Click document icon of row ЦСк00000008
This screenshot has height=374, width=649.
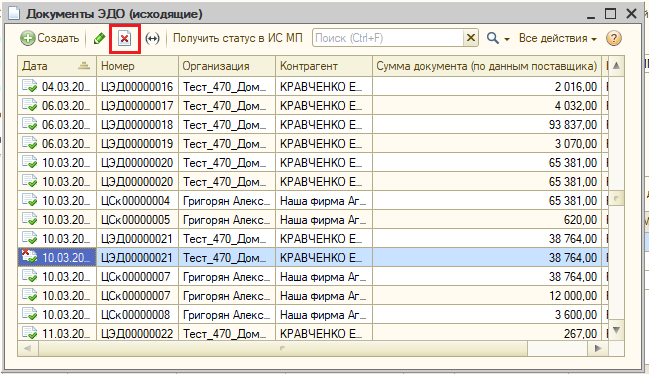29,315
